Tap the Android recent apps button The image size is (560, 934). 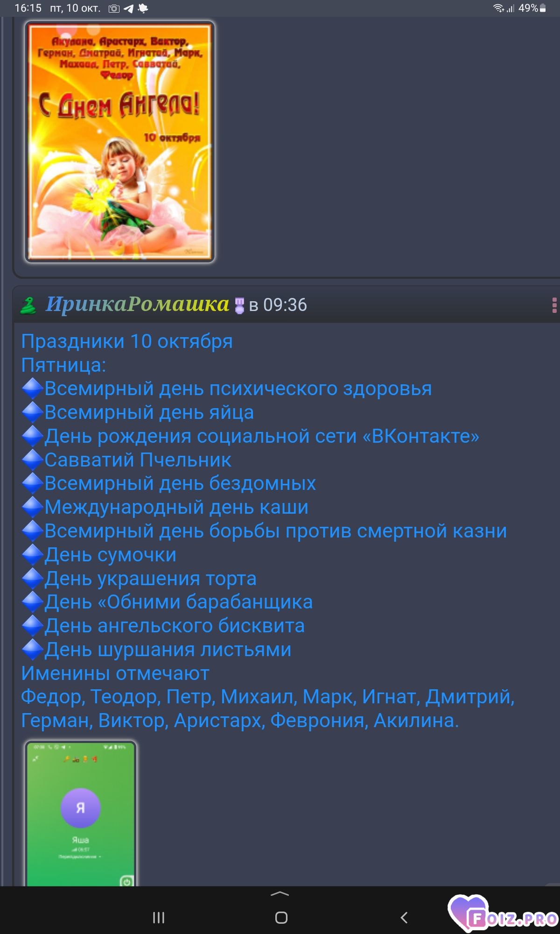click(x=159, y=917)
